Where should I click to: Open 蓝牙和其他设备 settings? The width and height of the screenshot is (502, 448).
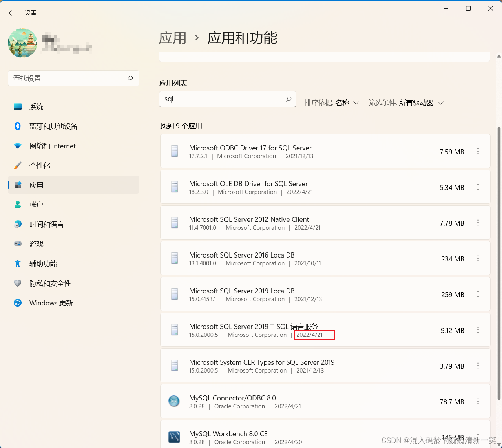pos(73,126)
